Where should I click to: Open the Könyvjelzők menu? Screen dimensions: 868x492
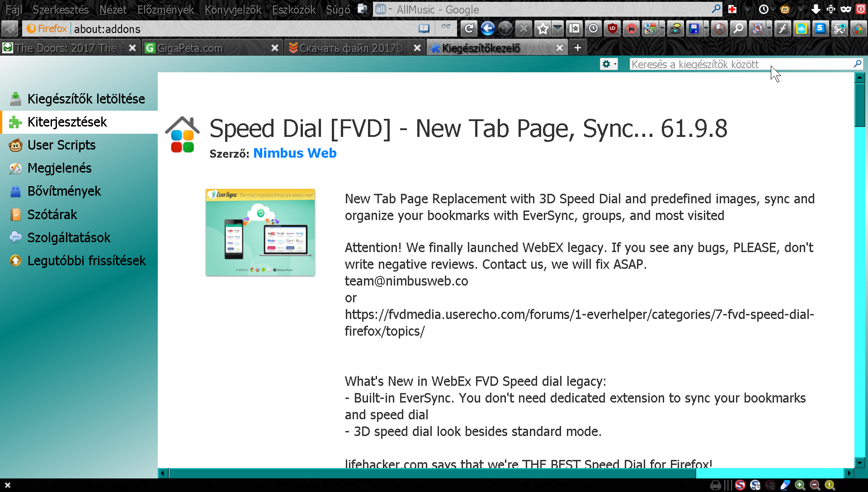pyautogui.click(x=233, y=9)
